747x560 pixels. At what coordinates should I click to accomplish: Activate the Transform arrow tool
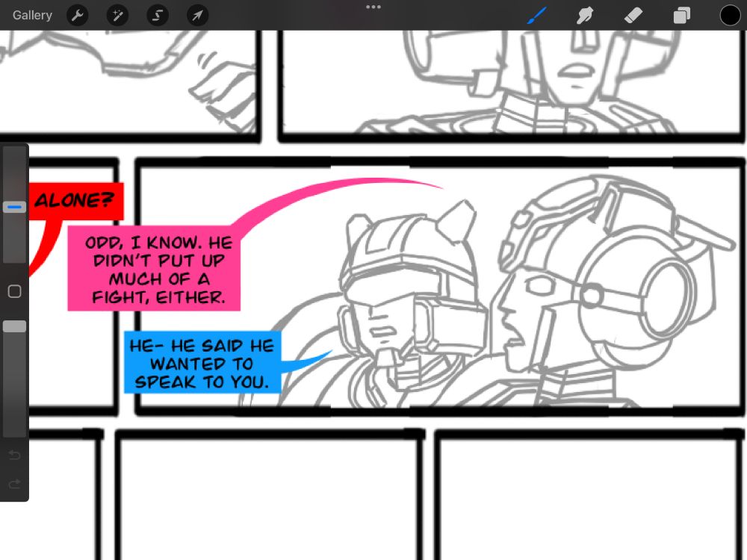click(197, 16)
